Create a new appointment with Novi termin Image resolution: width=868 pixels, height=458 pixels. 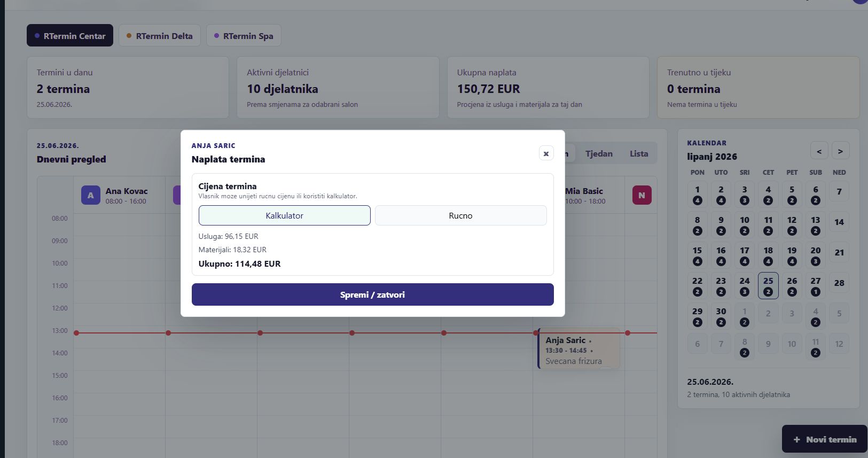pyautogui.click(x=825, y=439)
